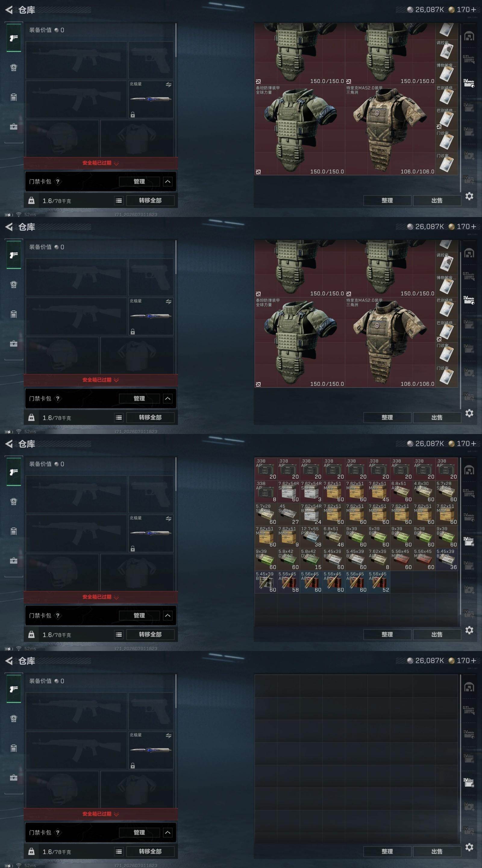Select the 7.62x54R SNB stack of 3

point(311,492)
